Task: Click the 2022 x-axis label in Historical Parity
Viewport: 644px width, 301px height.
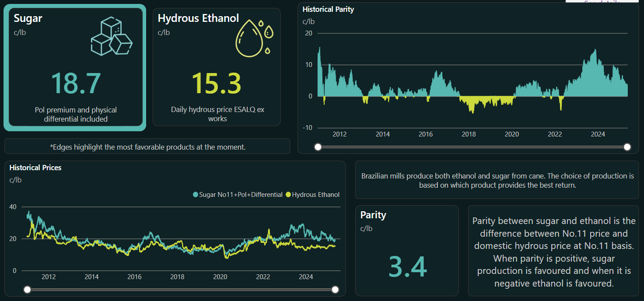Action: tap(555, 134)
